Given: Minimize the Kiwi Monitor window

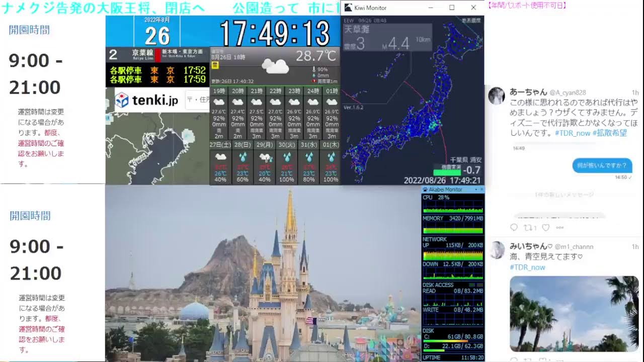Looking at the screenshot, I should (x=431, y=8).
